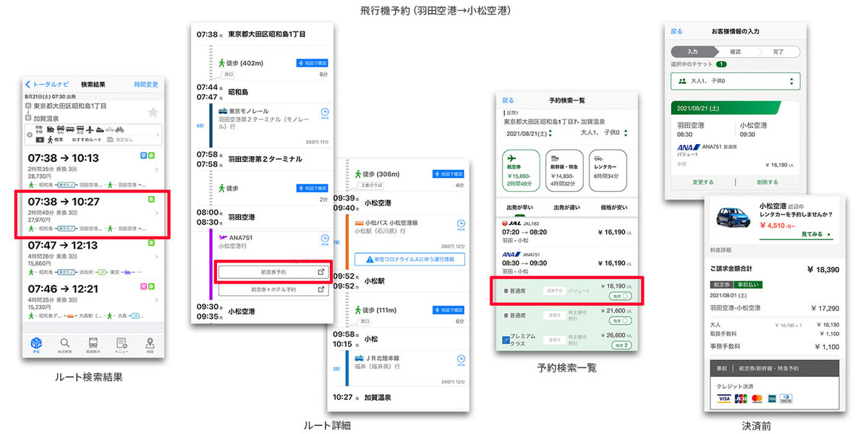Tap the 小松バス bus icon
This screenshot has width=868, height=434.
359,222
